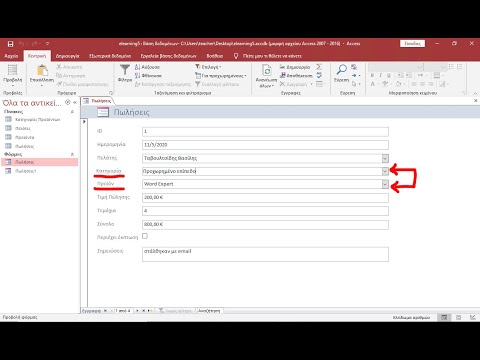Click the Σημειώσεις notes text box
Viewport: 480px width, 360px height.
(265, 254)
